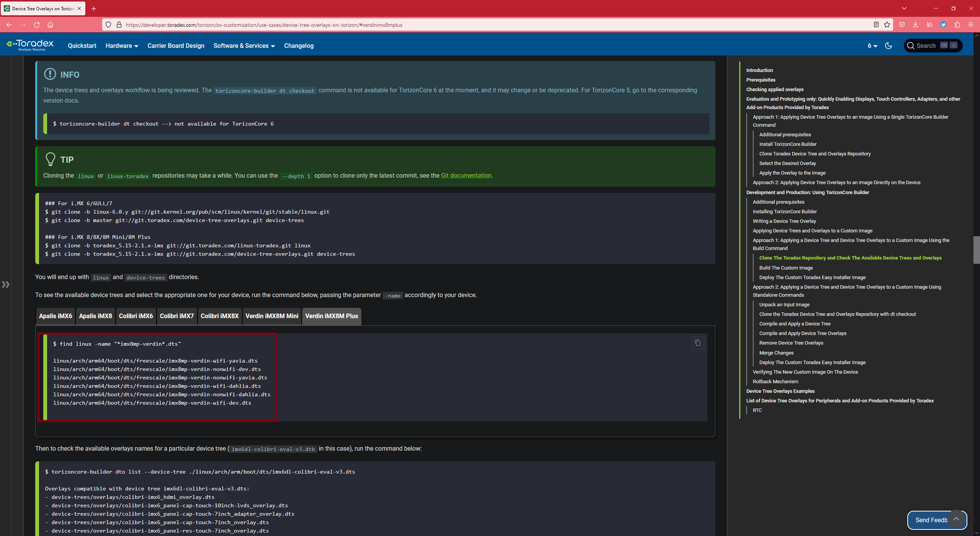This screenshot has width=980, height=536.
Task: Open the downloads panel
Action: click(916, 25)
